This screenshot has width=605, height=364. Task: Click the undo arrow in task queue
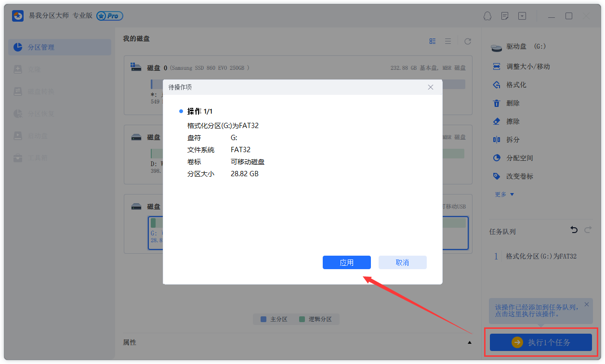pos(574,230)
